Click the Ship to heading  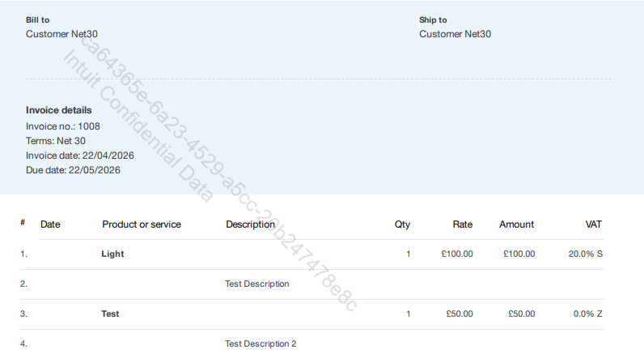pos(433,19)
